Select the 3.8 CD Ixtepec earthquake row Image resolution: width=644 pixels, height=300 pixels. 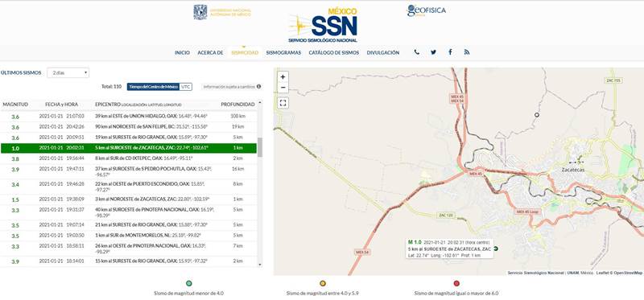(129, 158)
